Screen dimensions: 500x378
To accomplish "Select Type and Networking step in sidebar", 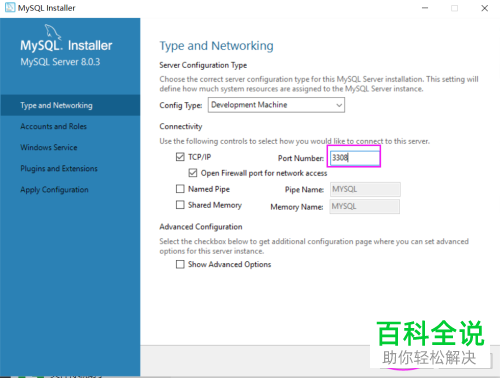I will [70, 105].
